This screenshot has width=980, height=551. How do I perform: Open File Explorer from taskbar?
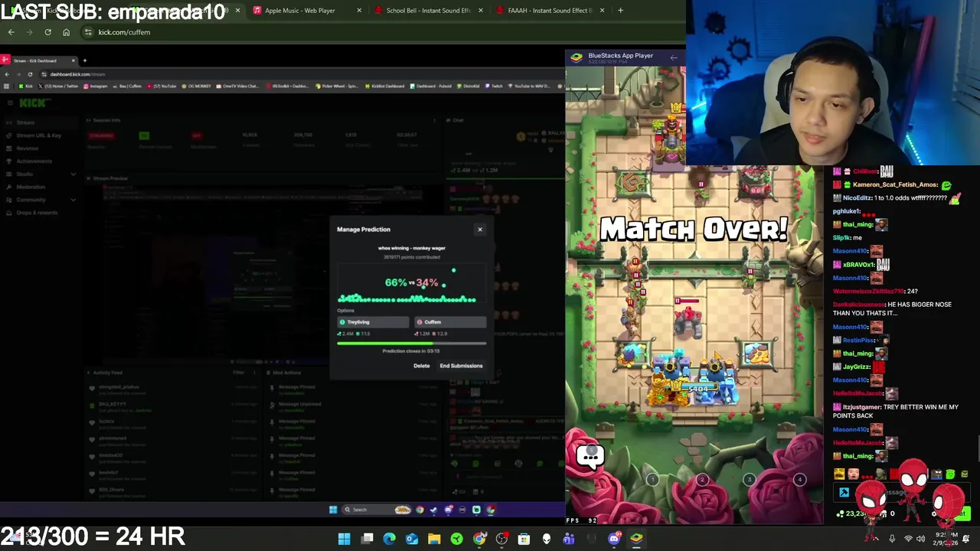434,539
